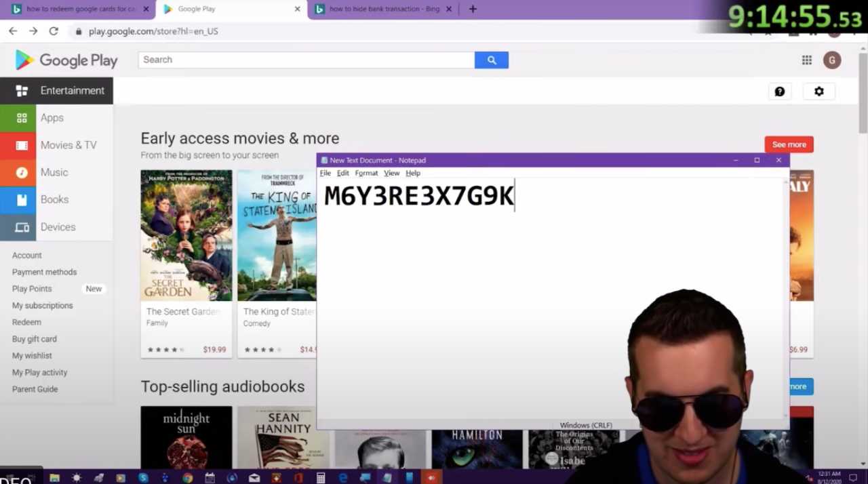
Task: Open Office icon in taskbar
Action: tap(298, 478)
